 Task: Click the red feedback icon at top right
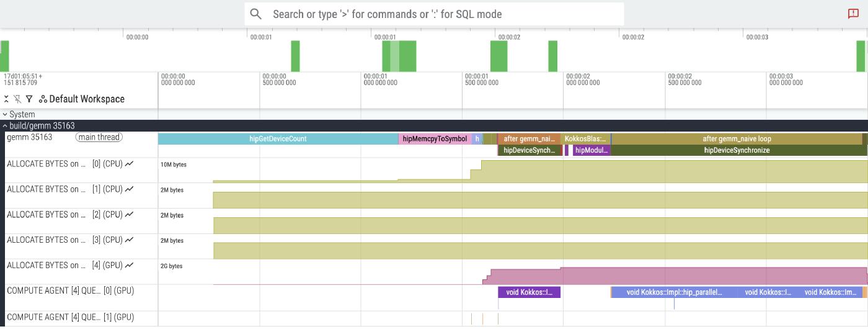point(853,14)
